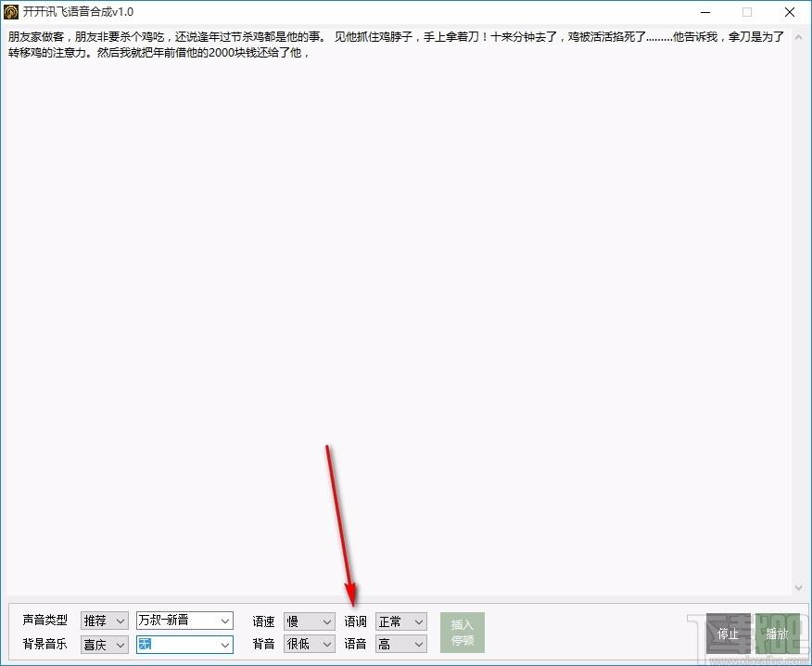
Task: Click the app logo icon in title bar
Action: pos(11,12)
